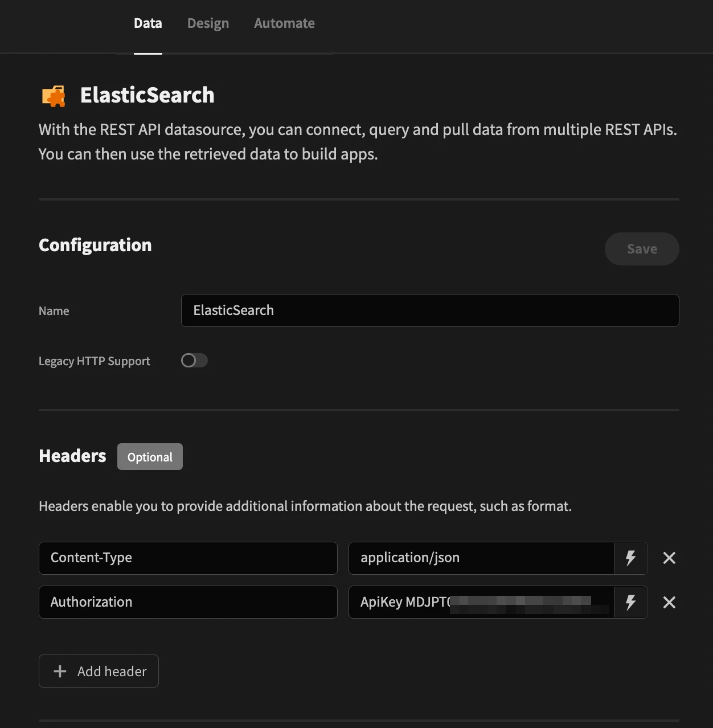
Task: Open bindings lightning icon for Content-Type value
Action: point(631,558)
